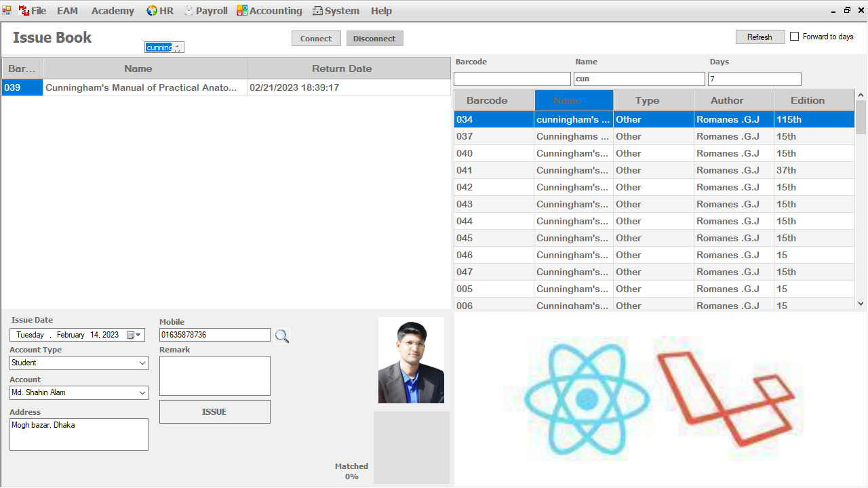The width and height of the screenshot is (868, 488).
Task: Click the 'Bar...' column header in issued list
Action: coord(22,68)
